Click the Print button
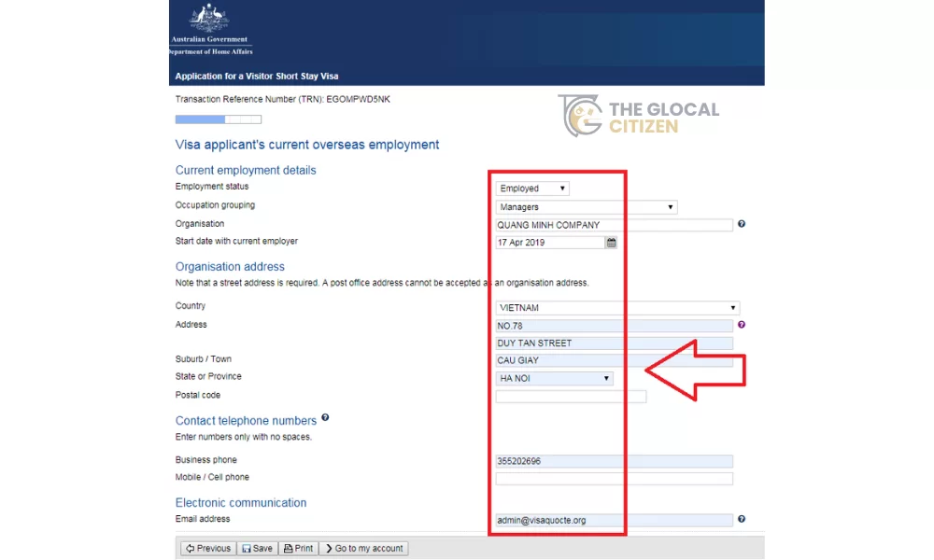 point(299,549)
